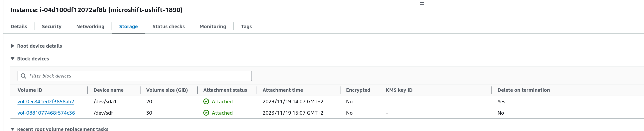Go to the Networking tab
Viewport: 644px width, 131px height.
pyautogui.click(x=90, y=26)
